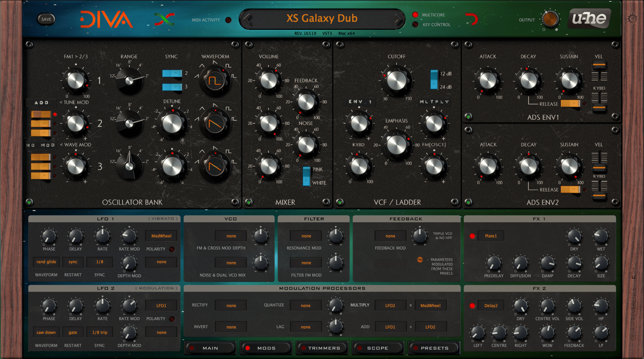Open ADS ENV2 module menu triangle
The width and height of the screenshot is (644, 359).
click(468, 202)
